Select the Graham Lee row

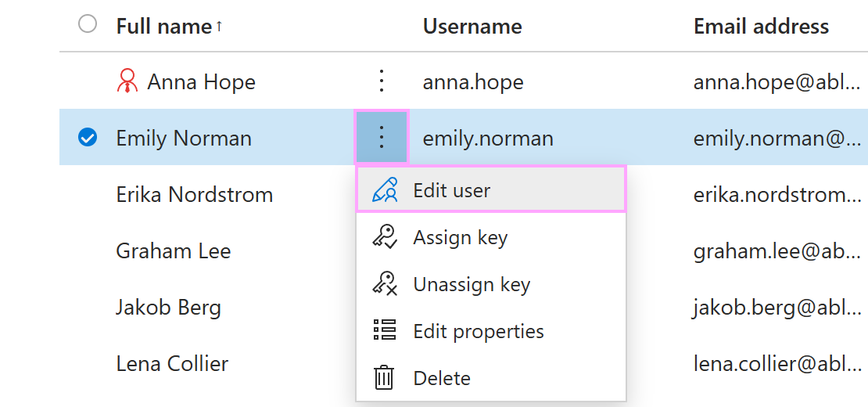pyautogui.click(x=174, y=250)
